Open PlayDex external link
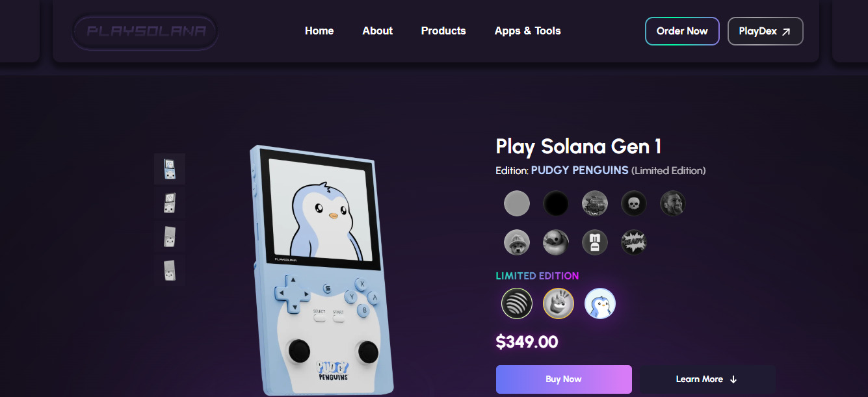The image size is (868, 397). [765, 31]
